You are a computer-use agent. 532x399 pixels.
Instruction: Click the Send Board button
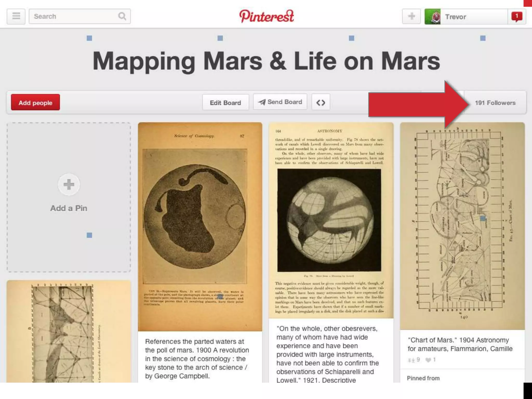click(280, 102)
